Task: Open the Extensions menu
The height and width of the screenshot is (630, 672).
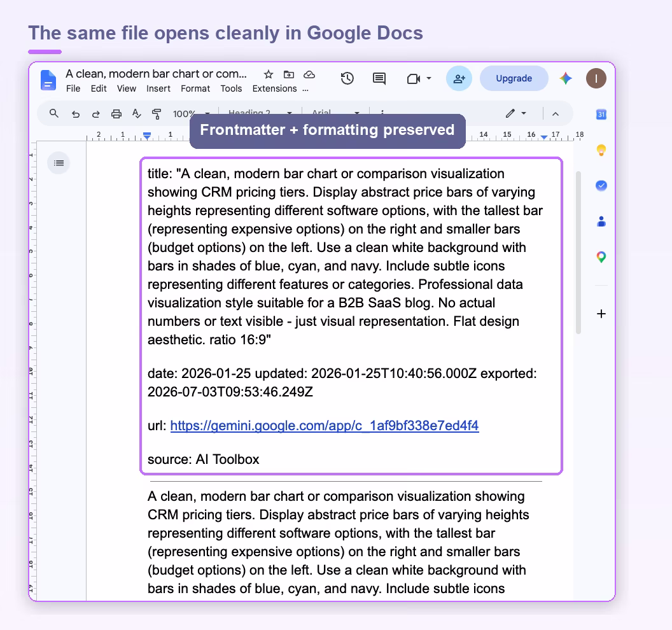Action: 274,88
